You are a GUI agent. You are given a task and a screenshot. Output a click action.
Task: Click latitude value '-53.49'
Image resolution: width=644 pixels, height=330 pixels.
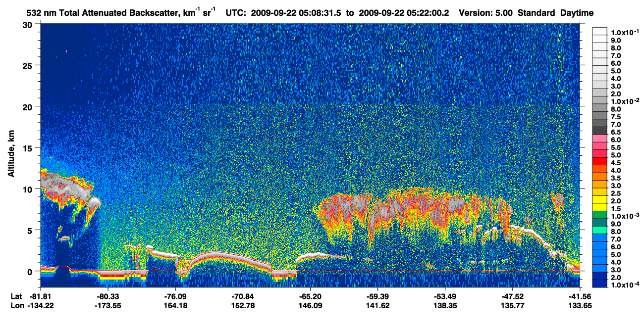click(x=445, y=296)
